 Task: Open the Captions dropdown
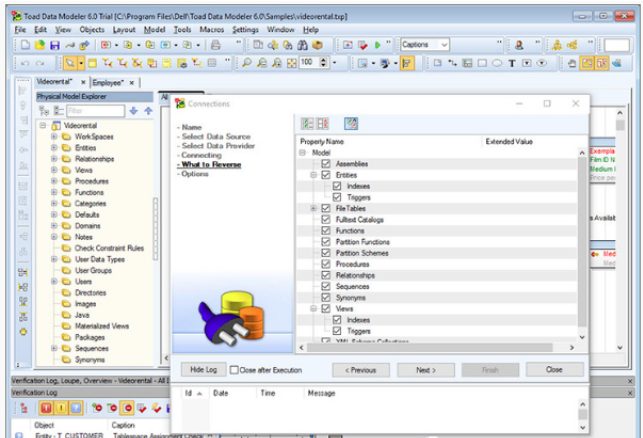point(444,45)
